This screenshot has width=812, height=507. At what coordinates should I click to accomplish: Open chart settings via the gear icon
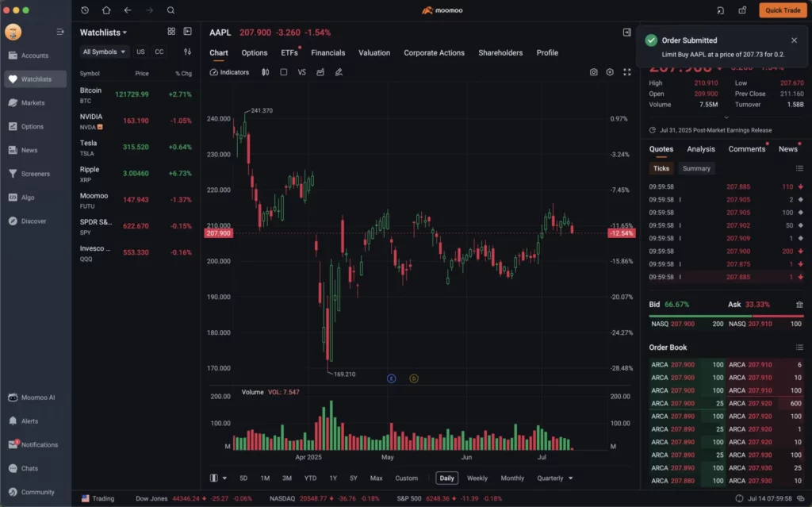[x=609, y=71]
